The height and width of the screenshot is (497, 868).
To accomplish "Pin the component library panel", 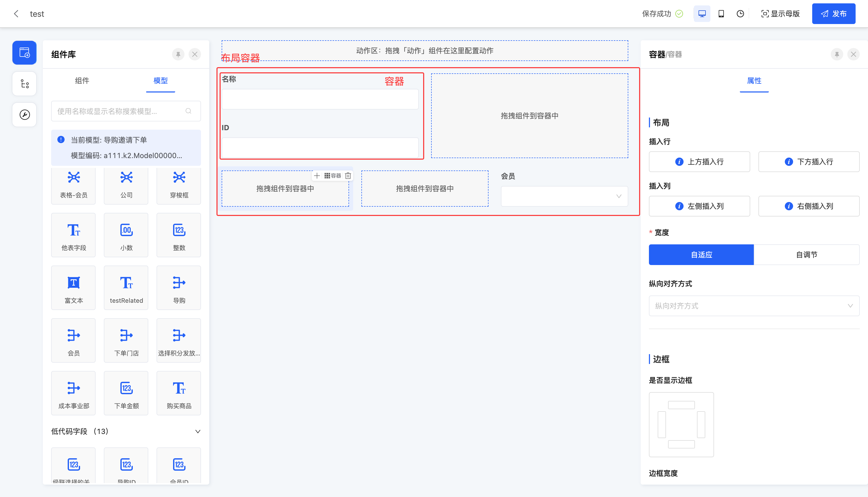I will [x=178, y=54].
